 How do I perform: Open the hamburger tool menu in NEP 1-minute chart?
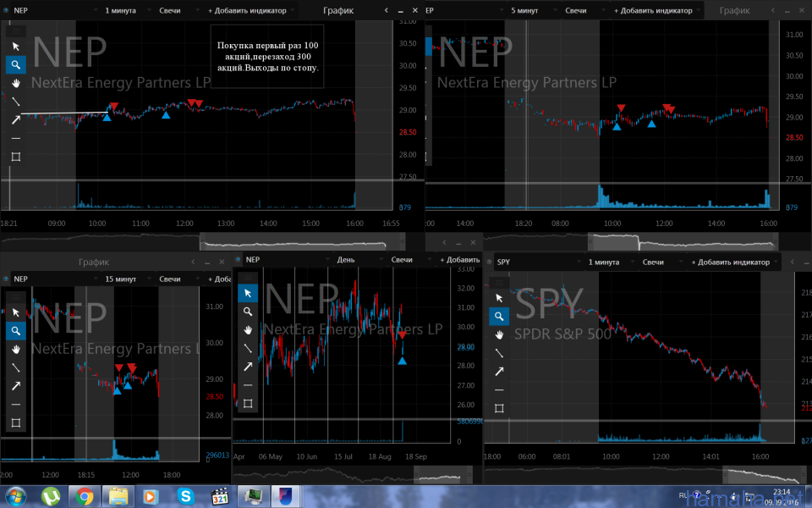16,31
